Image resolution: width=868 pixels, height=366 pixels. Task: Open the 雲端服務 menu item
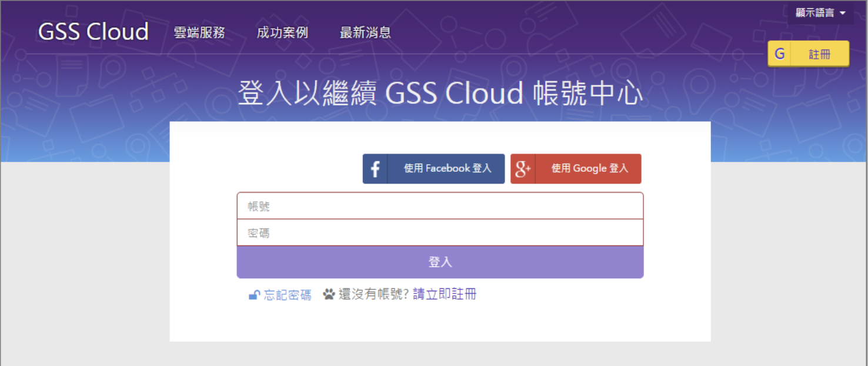point(199,33)
